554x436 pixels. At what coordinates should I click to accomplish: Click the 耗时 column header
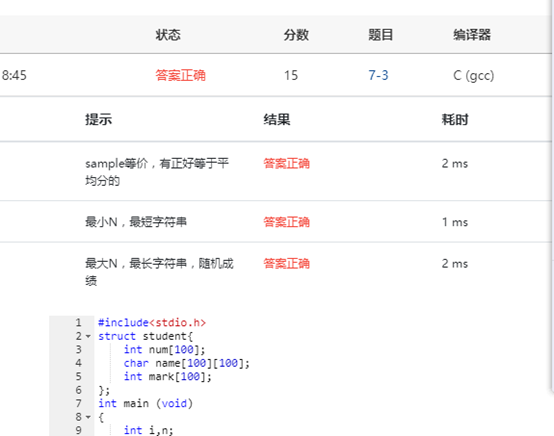click(455, 119)
